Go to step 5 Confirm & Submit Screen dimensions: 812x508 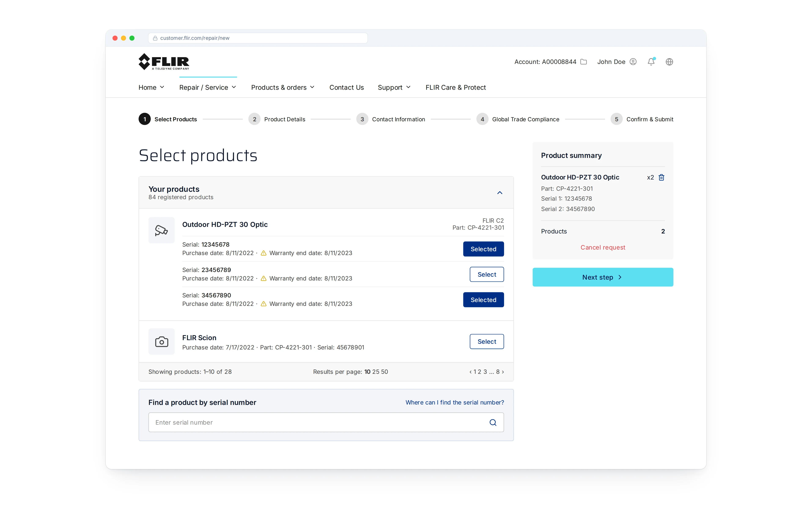pyautogui.click(x=642, y=119)
